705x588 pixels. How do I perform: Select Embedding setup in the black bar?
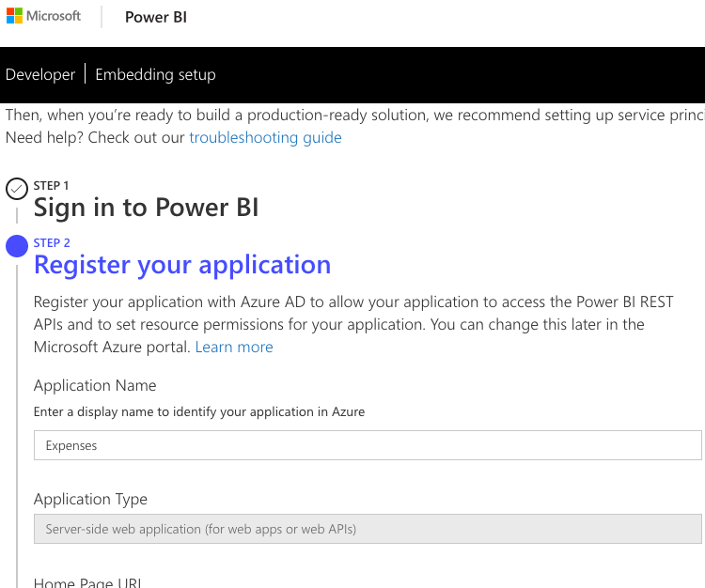pos(155,75)
